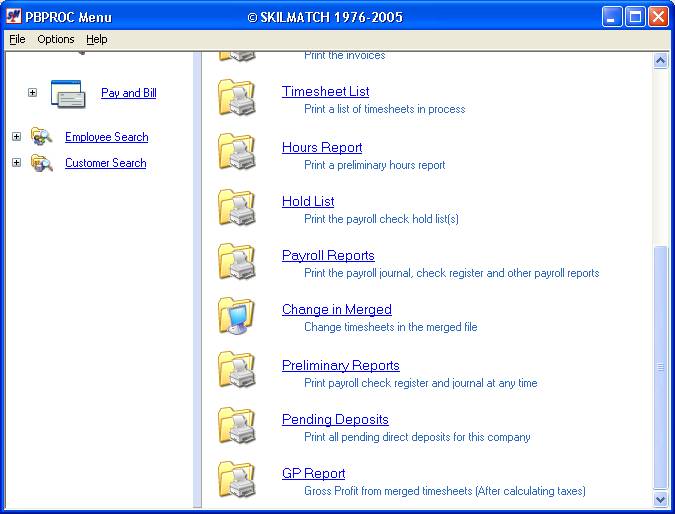Click the Pending Deposits folder printer icon
675x514 pixels.
[236, 425]
